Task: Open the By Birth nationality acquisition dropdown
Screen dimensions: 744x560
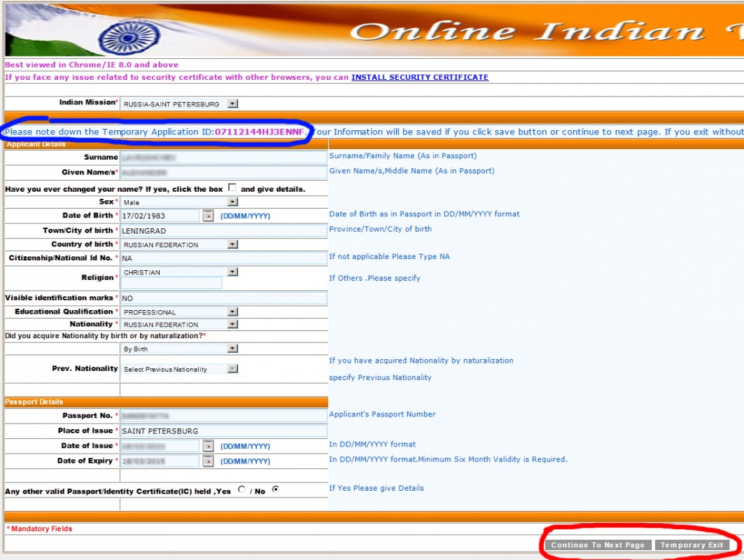Action: [x=232, y=349]
